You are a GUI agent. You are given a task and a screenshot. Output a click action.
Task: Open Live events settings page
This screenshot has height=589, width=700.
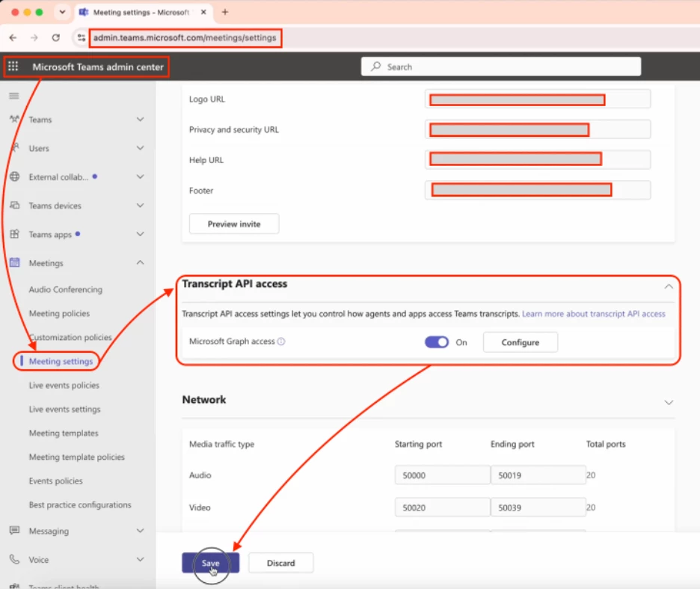click(x=65, y=409)
